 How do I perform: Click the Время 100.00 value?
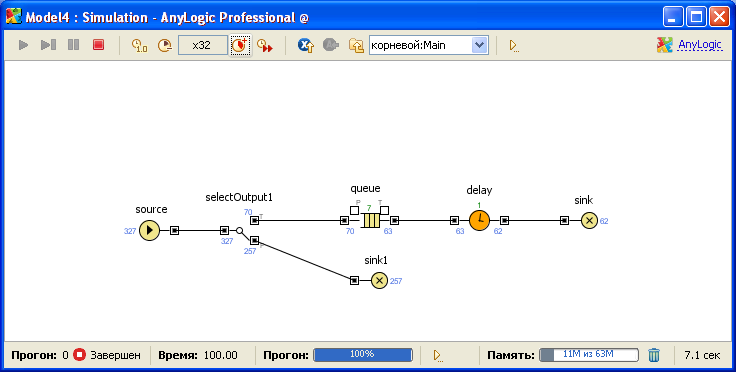pyautogui.click(x=221, y=355)
